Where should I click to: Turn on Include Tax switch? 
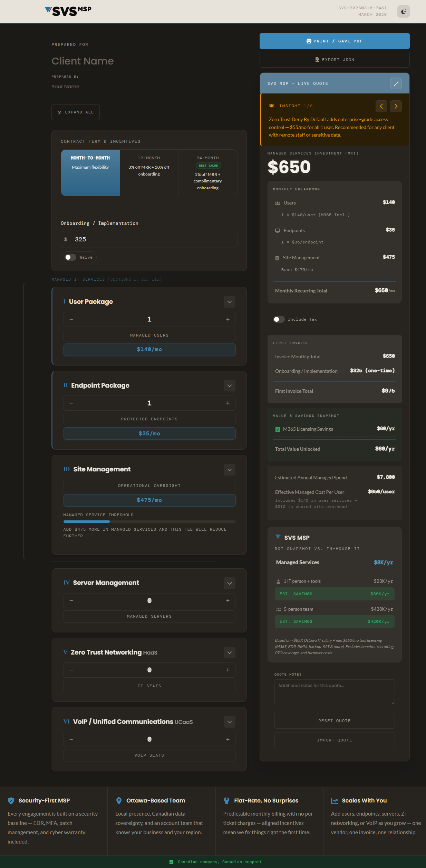(279, 319)
